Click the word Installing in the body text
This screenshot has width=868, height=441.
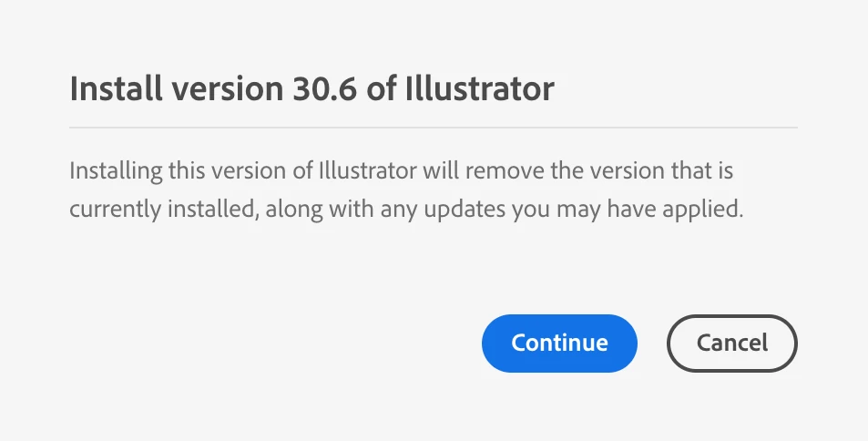tap(117, 170)
